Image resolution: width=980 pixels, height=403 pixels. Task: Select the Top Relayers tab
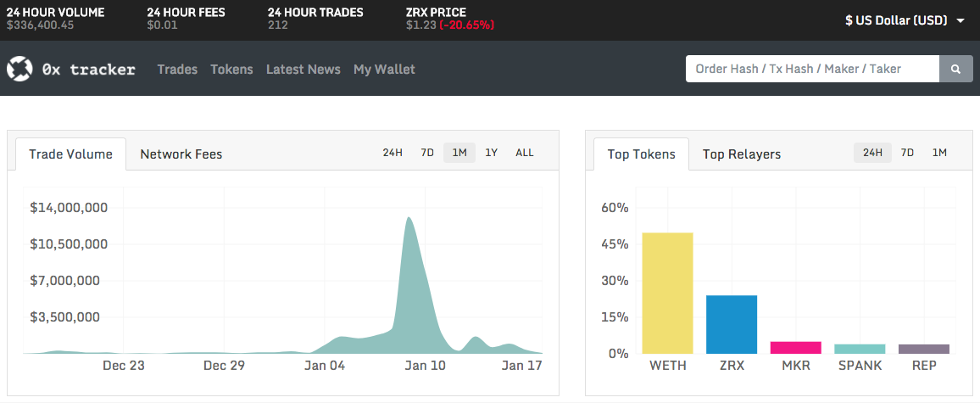(741, 154)
